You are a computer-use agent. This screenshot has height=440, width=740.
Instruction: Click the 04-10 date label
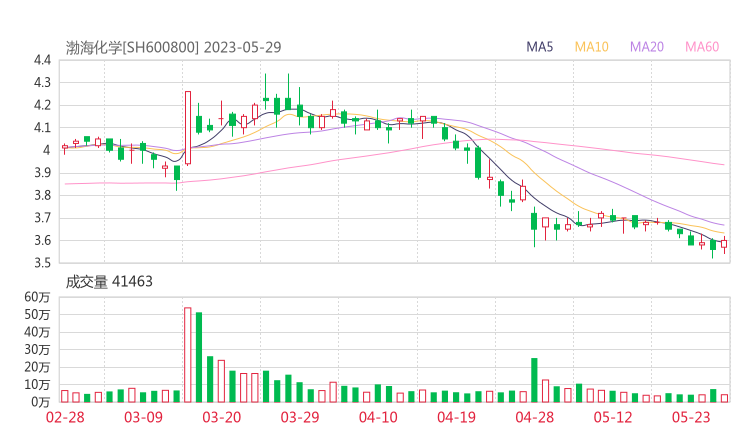(x=378, y=417)
